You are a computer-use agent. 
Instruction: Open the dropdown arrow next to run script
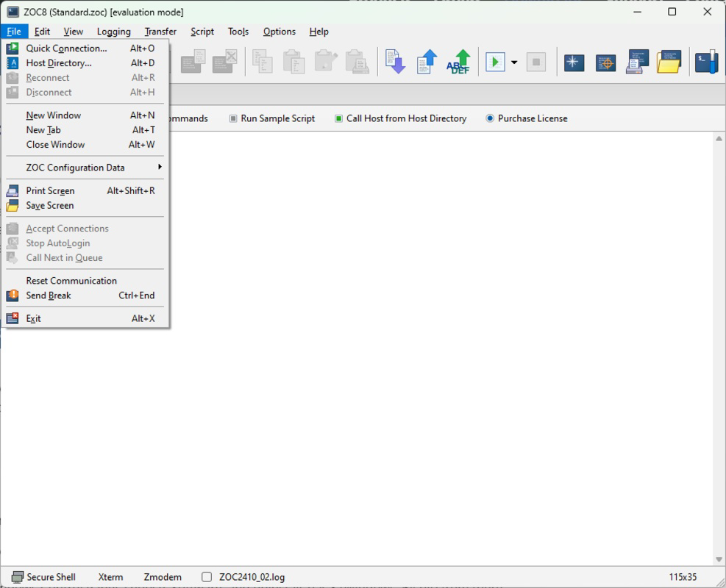514,62
